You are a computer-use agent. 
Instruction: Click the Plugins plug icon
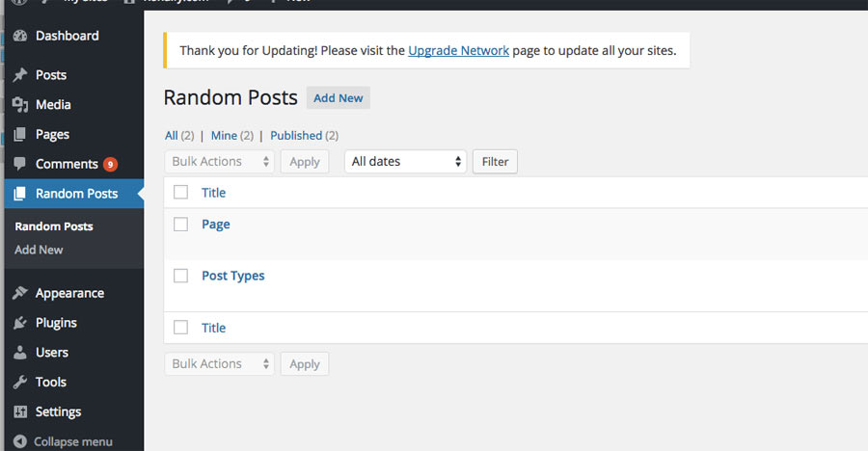click(x=20, y=324)
